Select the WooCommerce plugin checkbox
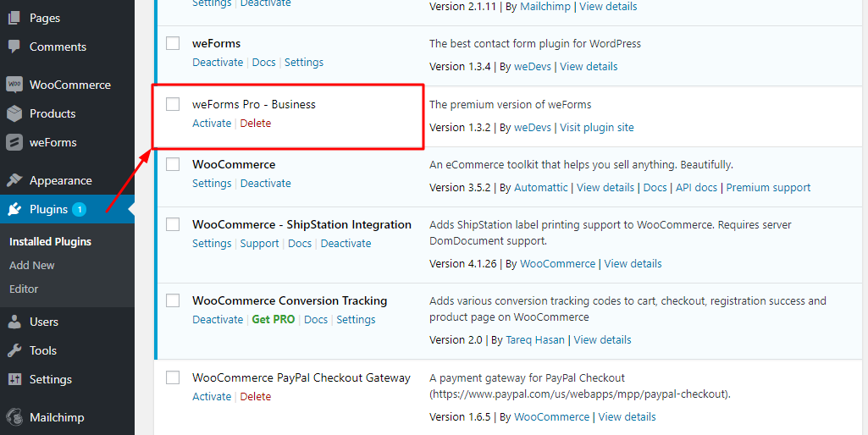Image resolution: width=868 pixels, height=435 pixels. pyautogui.click(x=173, y=164)
